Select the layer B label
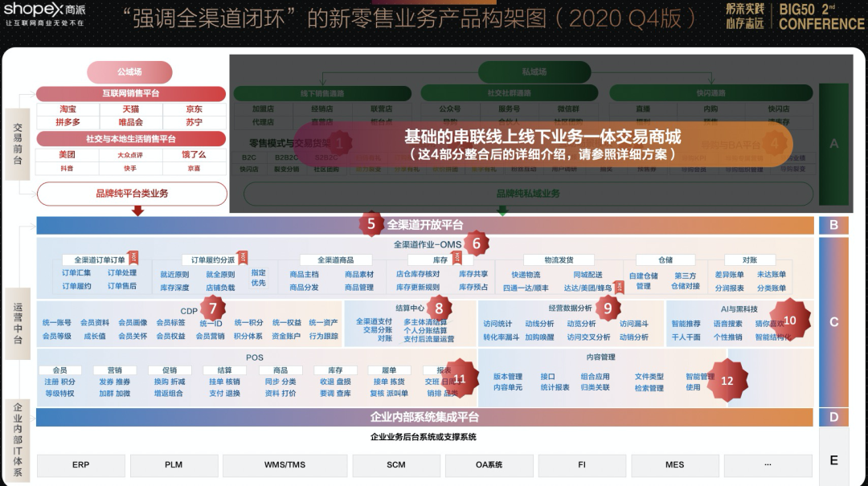868x486 pixels. click(833, 225)
